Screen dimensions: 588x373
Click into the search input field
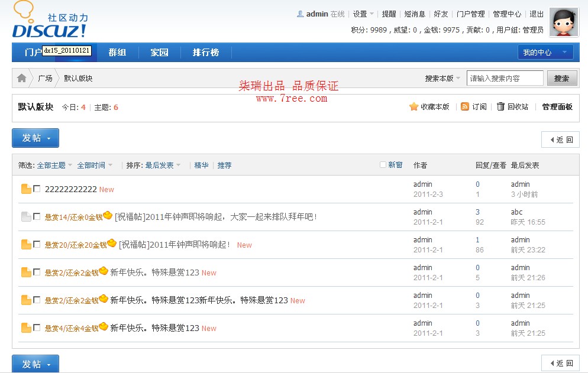(x=505, y=79)
